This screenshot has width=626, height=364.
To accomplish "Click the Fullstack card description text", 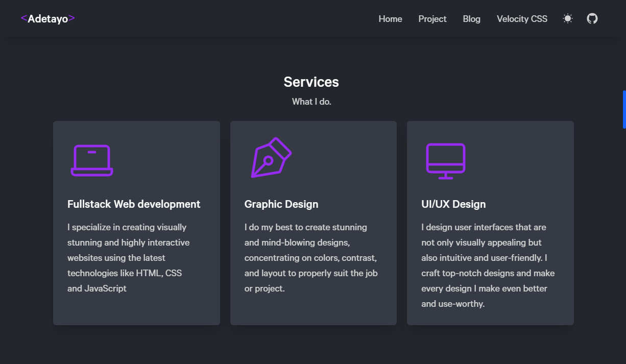I will [128, 258].
